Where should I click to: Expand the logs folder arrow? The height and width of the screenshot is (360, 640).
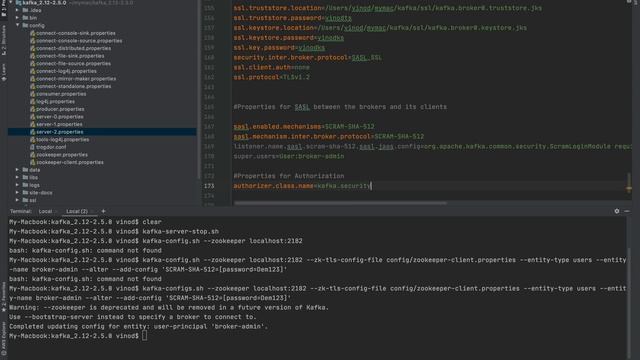[17, 185]
